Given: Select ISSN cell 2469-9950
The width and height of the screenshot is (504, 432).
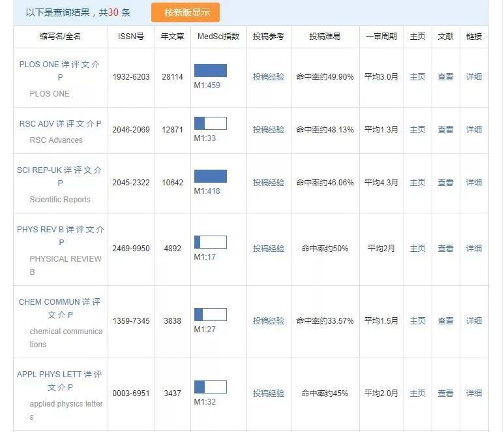Looking at the screenshot, I should [131, 249].
